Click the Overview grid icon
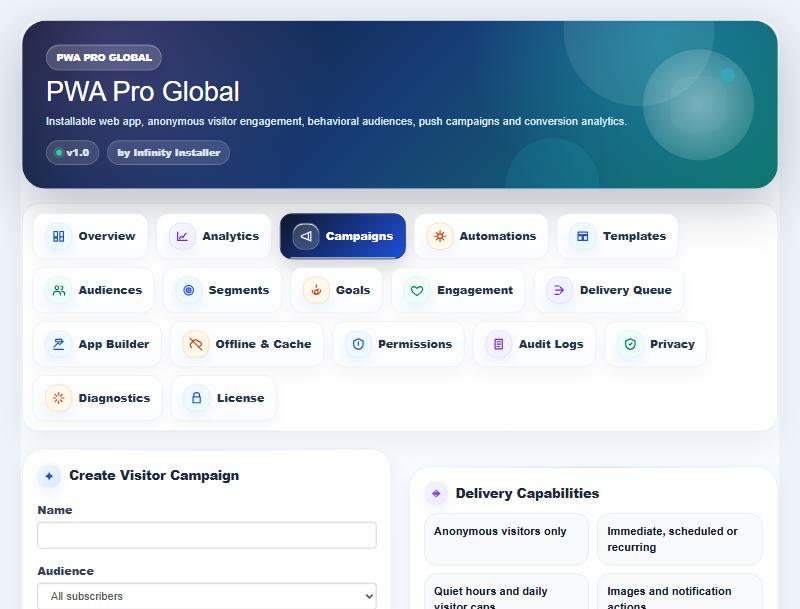The image size is (800, 609). pos(59,236)
